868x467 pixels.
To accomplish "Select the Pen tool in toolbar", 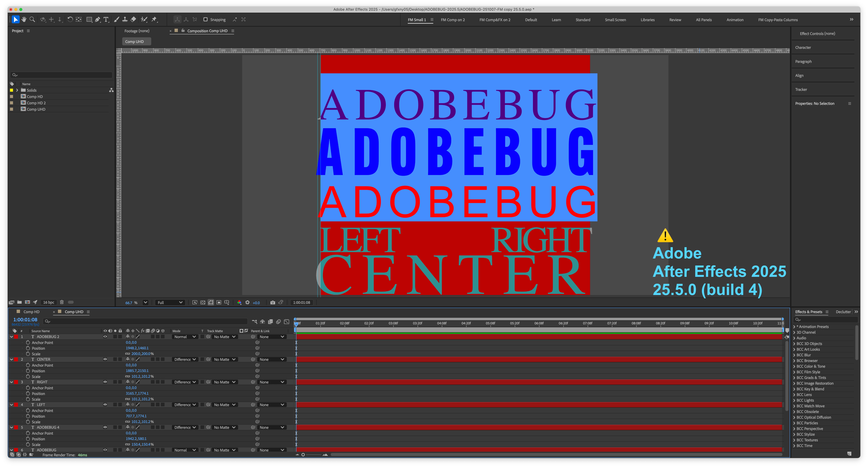I will coord(98,19).
